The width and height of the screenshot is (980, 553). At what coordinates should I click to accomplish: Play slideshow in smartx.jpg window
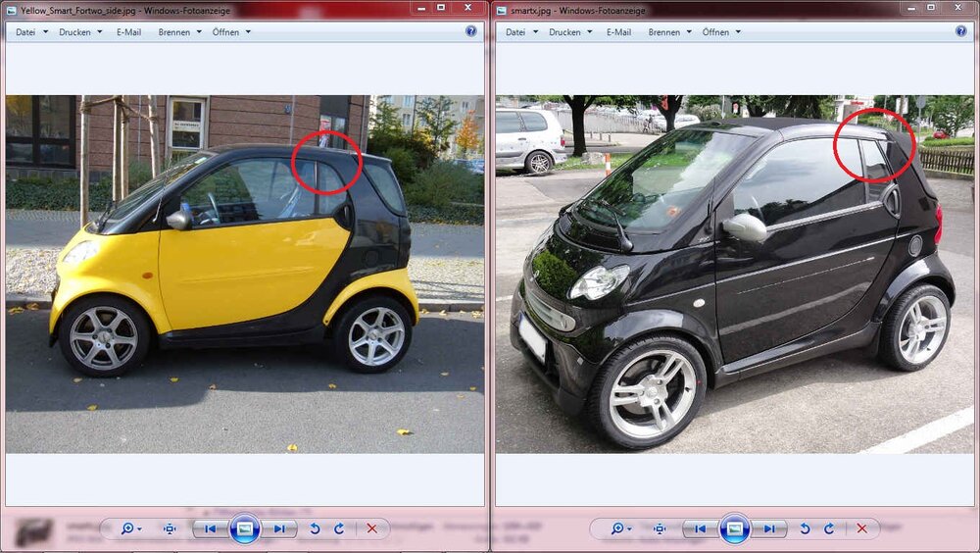pos(735,529)
